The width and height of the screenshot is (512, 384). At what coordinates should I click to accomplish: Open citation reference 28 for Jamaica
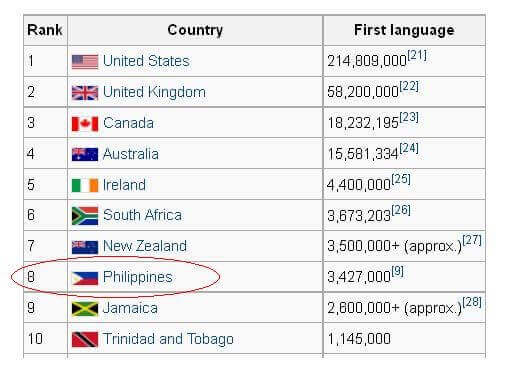tap(472, 302)
